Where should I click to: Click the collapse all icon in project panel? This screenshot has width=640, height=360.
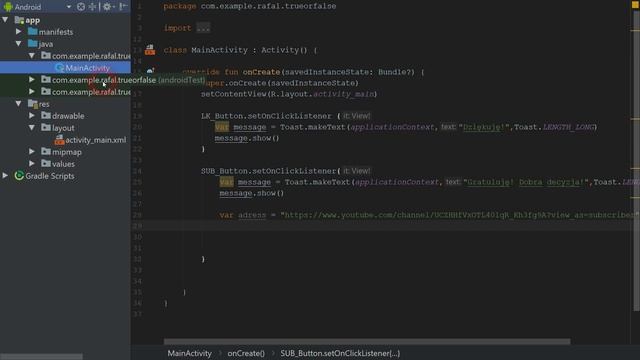[93, 7]
